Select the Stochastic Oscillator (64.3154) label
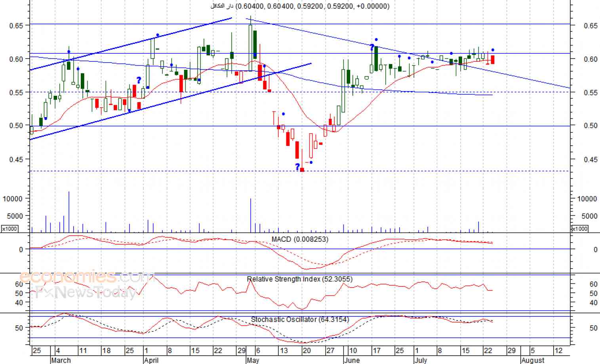The image size is (600, 364). (x=300, y=319)
